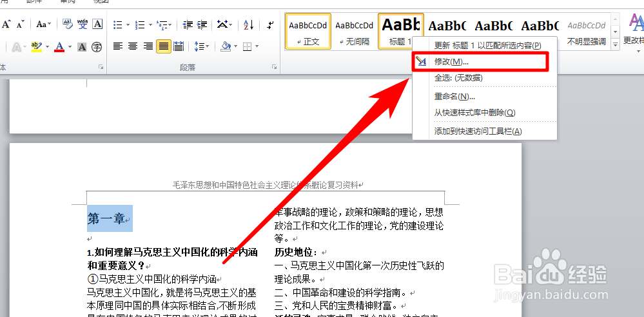Click the Increase Indent icon
This screenshot has width=644, height=317.
tap(202, 25)
